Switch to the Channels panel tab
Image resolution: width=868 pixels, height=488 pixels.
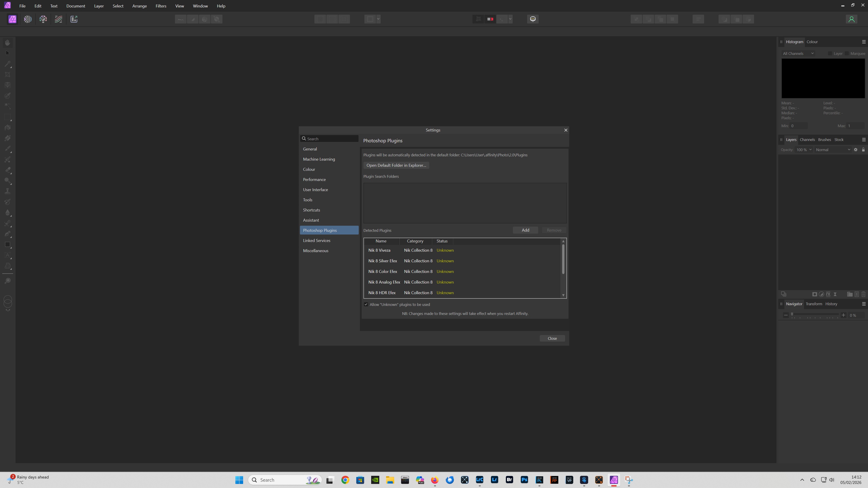[x=807, y=140]
